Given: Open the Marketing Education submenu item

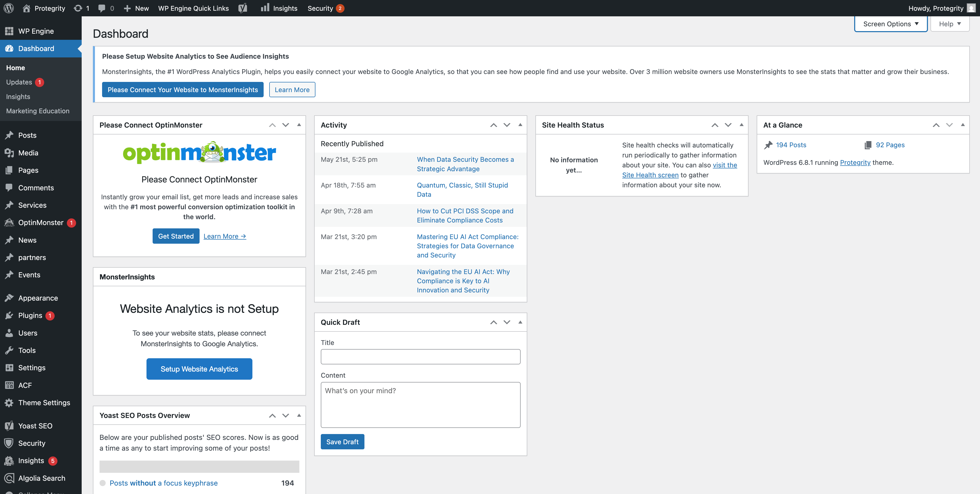Looking at the screenshot, I should tap(38, 111).
